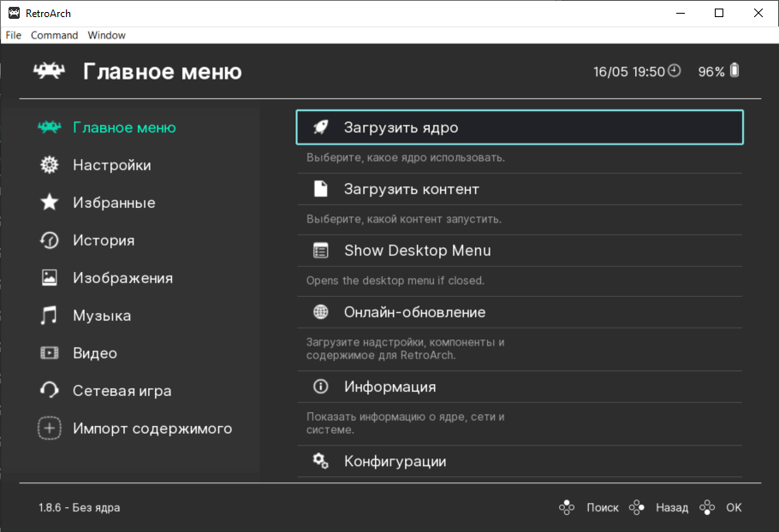Click the battery icon beside 96%

coord(734,70)
